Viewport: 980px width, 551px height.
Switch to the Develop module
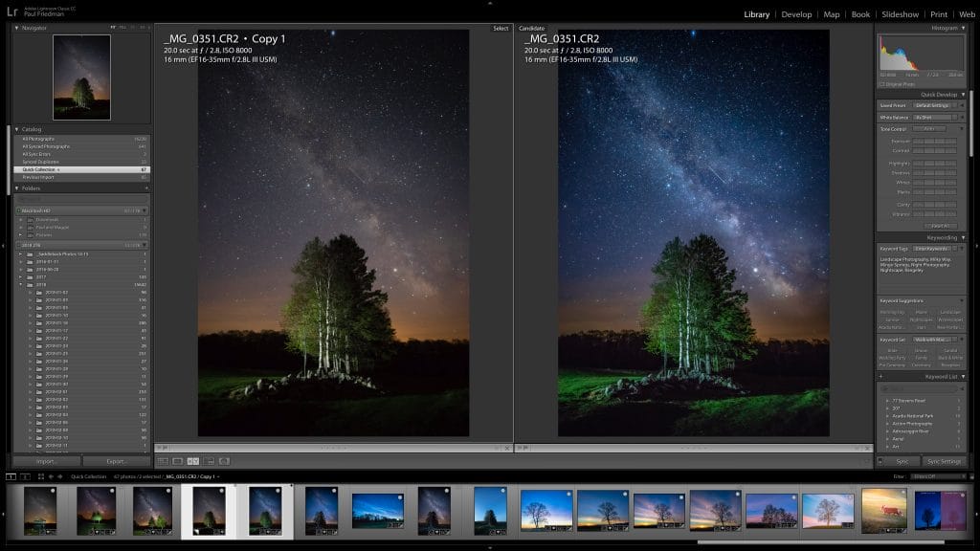click(797, 14)
